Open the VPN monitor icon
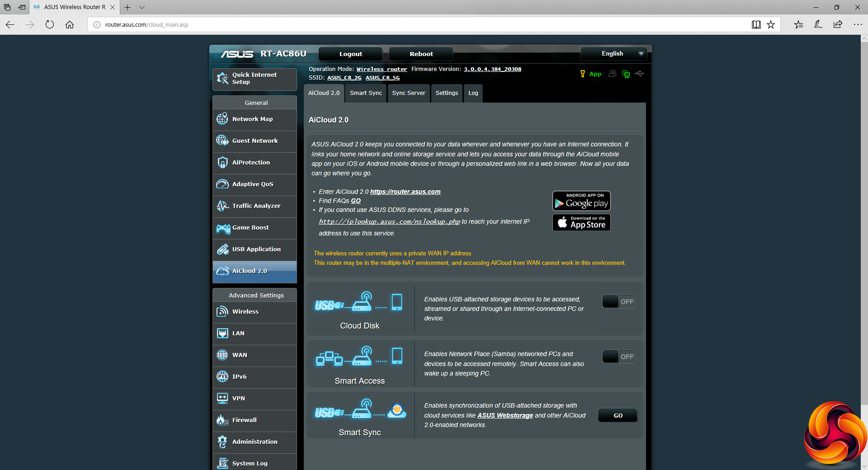 (222, 398)
